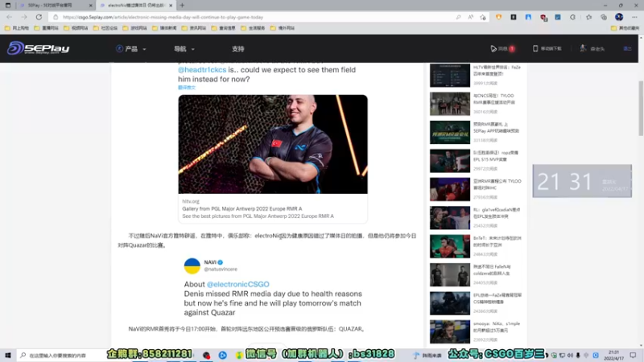This screenshot has width=644, height=362.
Task: Open the @electronicCSGO mention
Action: (237, 284)
